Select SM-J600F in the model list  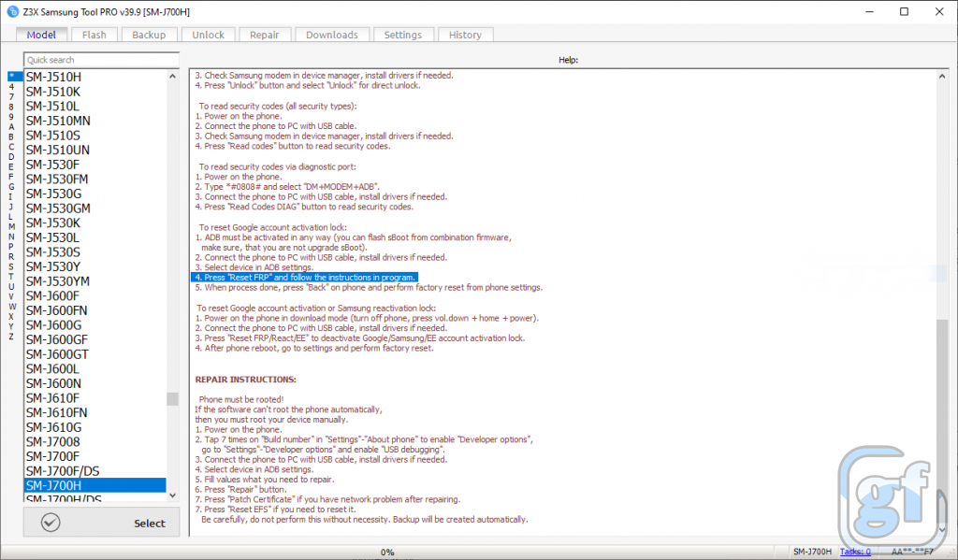(94, 296)
